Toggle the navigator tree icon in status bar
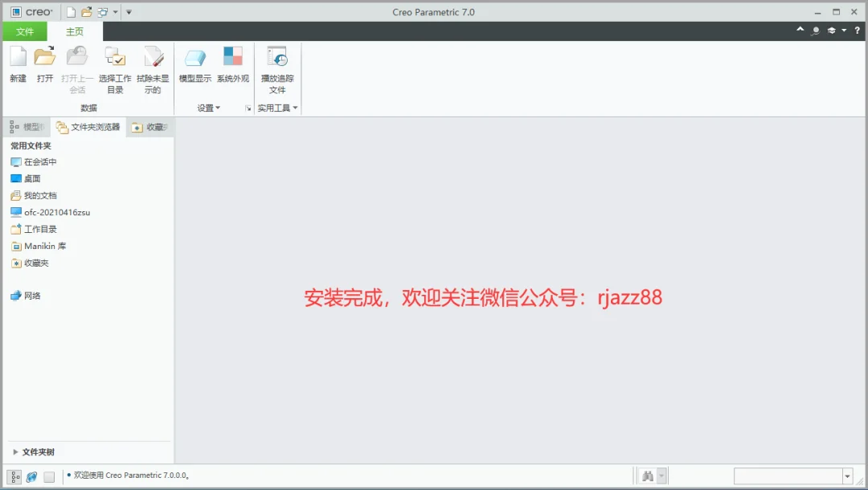 14,476
